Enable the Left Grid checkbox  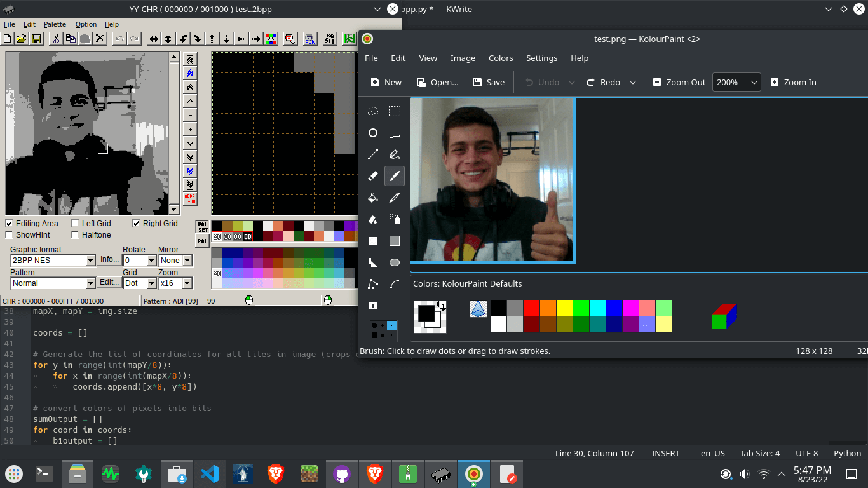91,224
